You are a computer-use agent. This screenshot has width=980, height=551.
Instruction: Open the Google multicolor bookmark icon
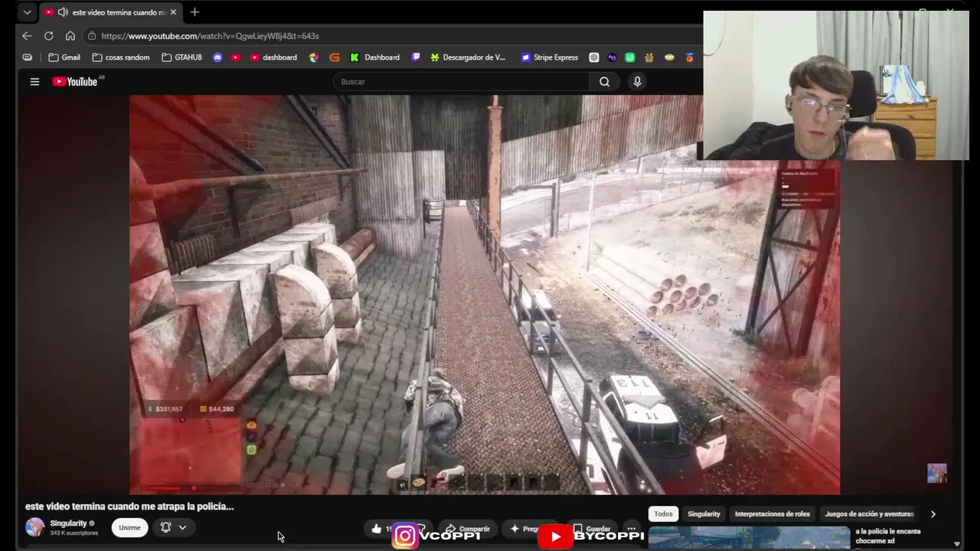click(314, 57)
